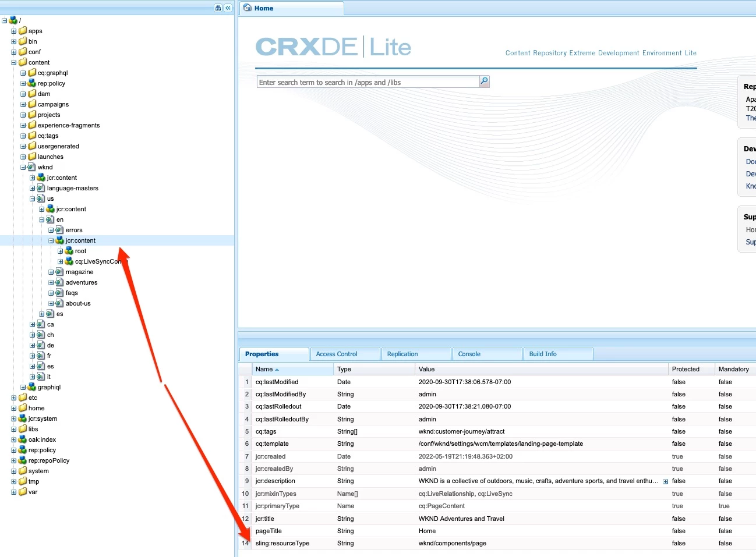Collapse the en tree node
756x557 pixels.
[42, 220]
